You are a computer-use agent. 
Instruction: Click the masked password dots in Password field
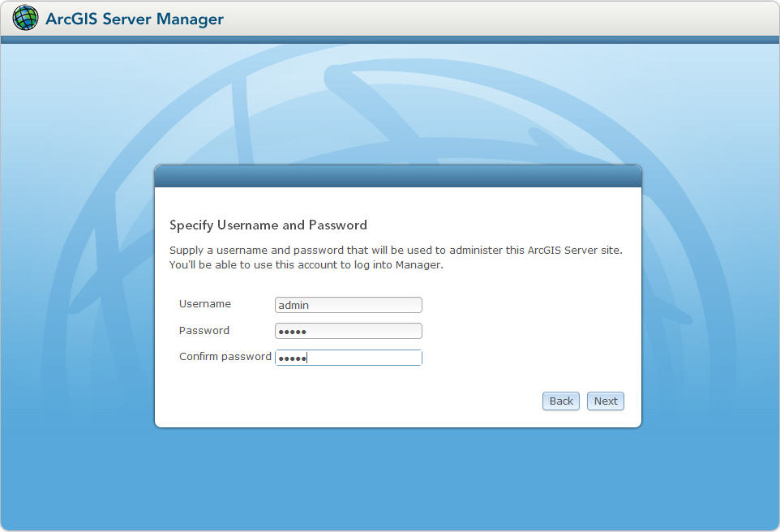coord(292,331)
